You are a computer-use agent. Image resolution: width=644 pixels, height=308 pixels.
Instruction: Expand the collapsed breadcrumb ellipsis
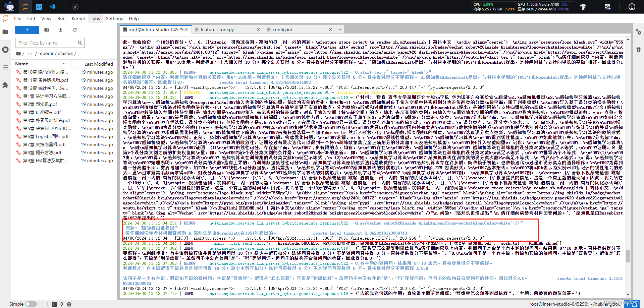pos(30,54)
